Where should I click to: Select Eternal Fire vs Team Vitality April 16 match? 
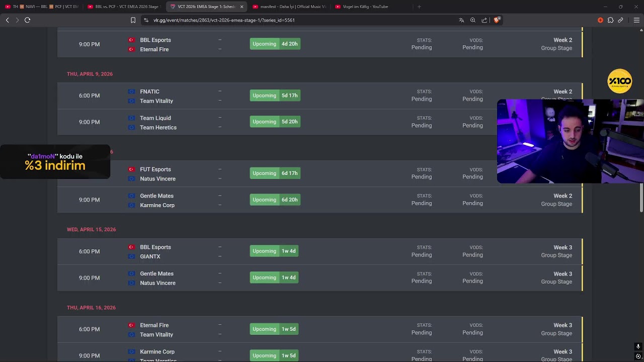coord(320,329)
